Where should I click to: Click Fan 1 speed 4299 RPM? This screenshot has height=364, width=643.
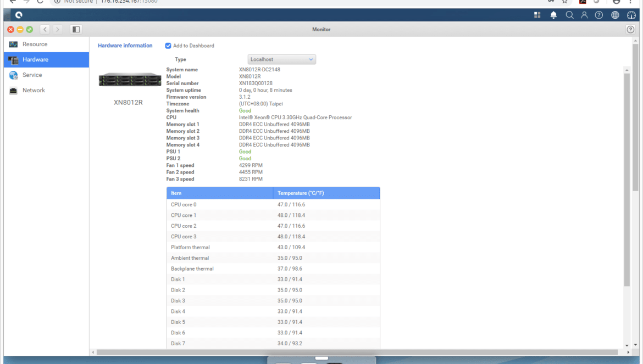coord(251,165)
